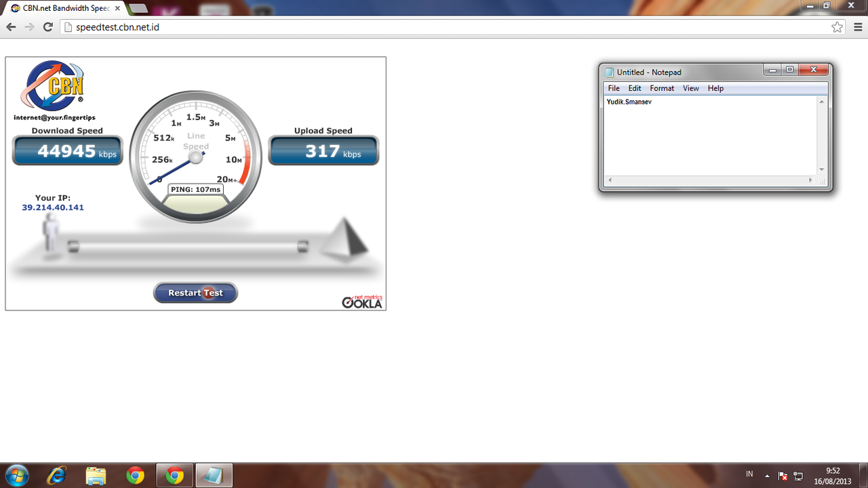The height and width of the screenshot is (488, 868).
Task: Bookmark this page with the star icon
Action: click(x=837, y=27)
